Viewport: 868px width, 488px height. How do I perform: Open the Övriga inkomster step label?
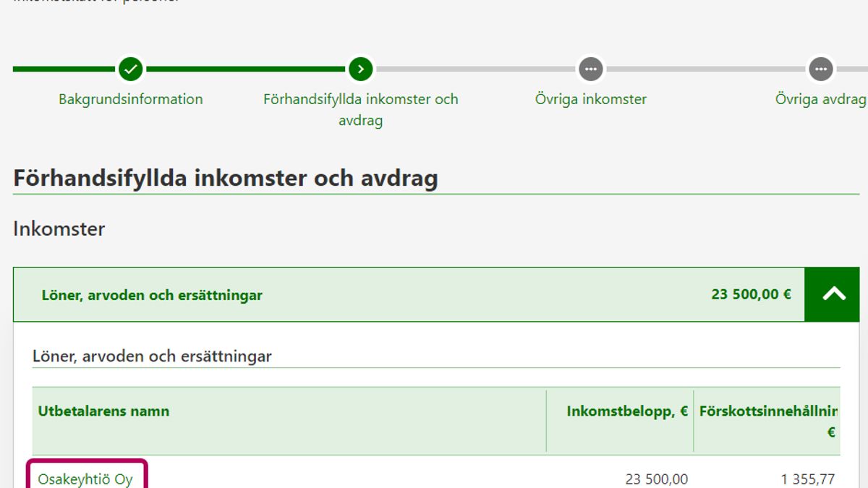(x=590, y=99)
